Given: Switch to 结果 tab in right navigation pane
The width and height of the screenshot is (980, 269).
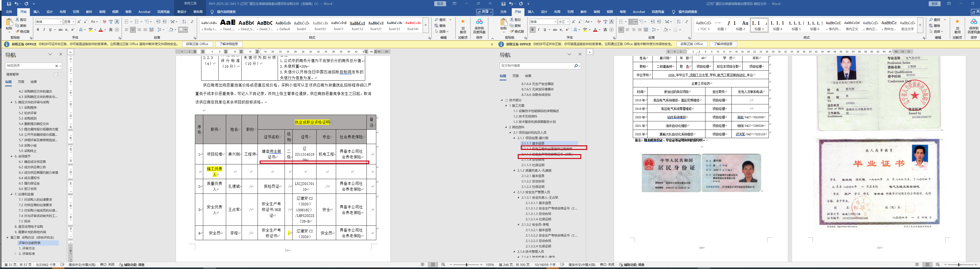Looking at the screenshot, I should pos(528,76).
